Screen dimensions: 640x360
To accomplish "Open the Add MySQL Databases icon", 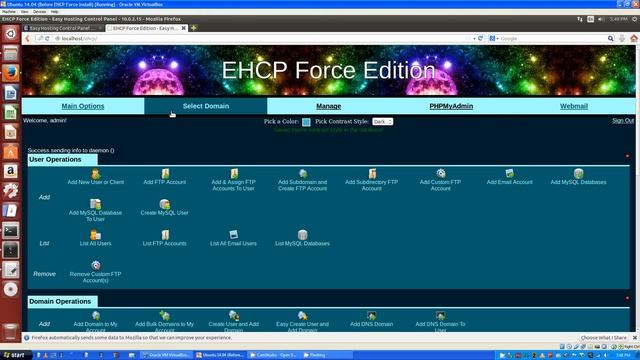I will coord(578,173).
